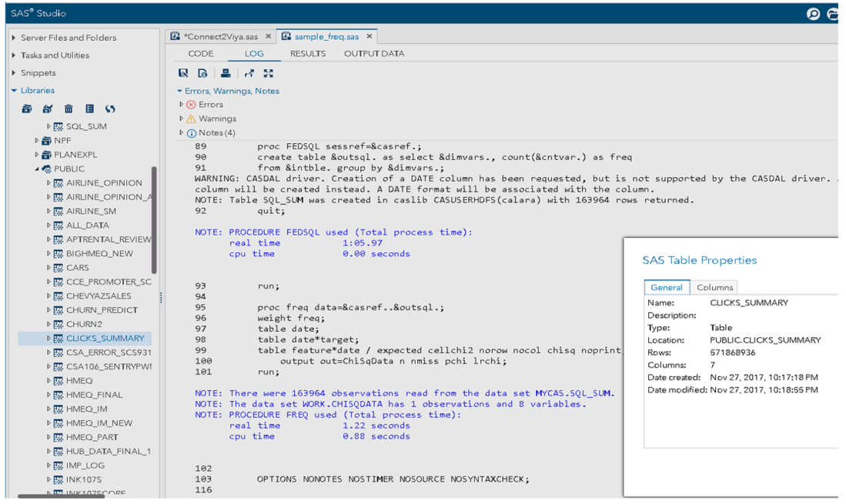Click the assign library icon beside new library
The height and width of the screenshot is (504, 846).
click(48, 109)
